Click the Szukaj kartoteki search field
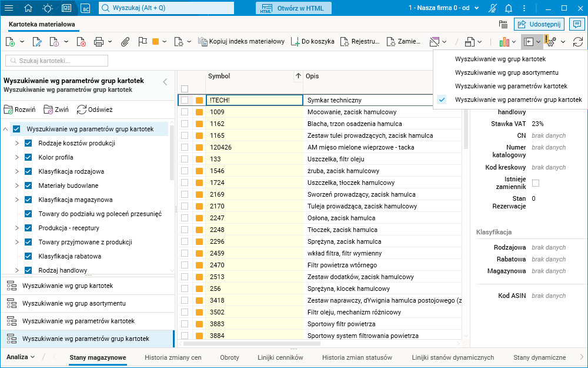 click(x=57, y=61)
